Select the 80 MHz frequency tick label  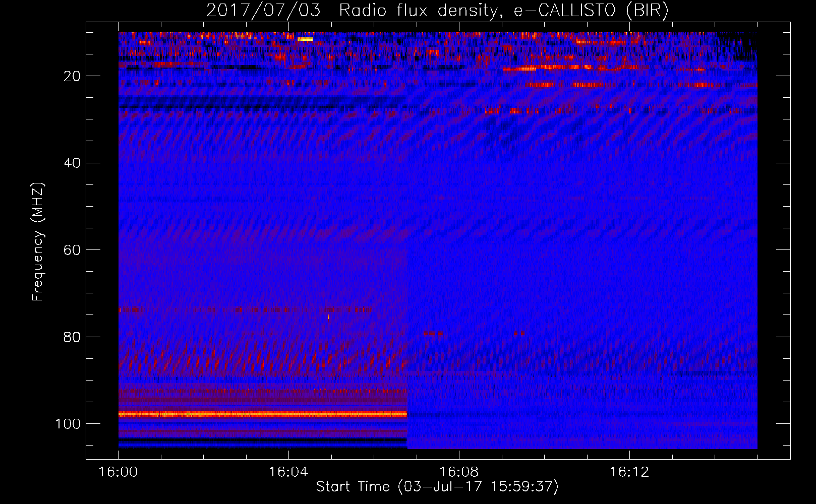72,337
